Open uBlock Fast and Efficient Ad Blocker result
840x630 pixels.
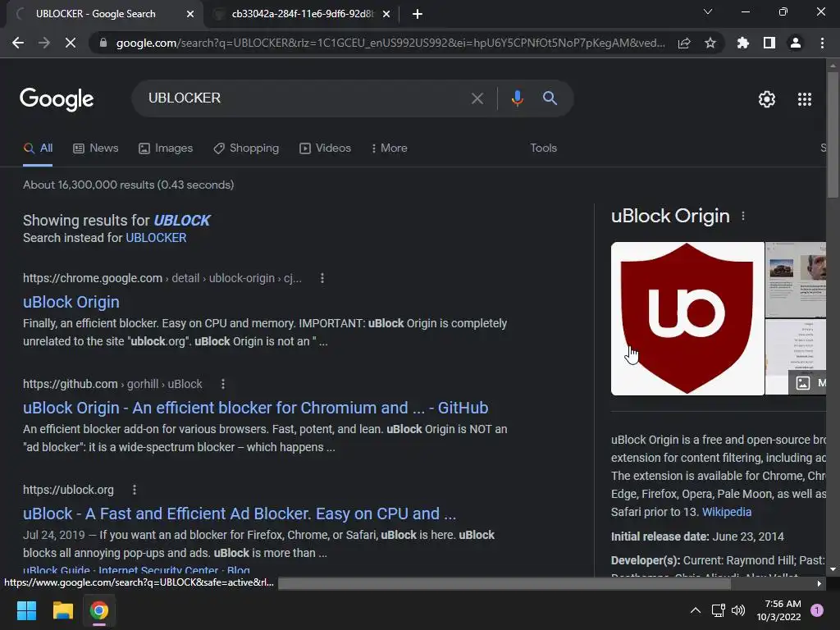240,514
